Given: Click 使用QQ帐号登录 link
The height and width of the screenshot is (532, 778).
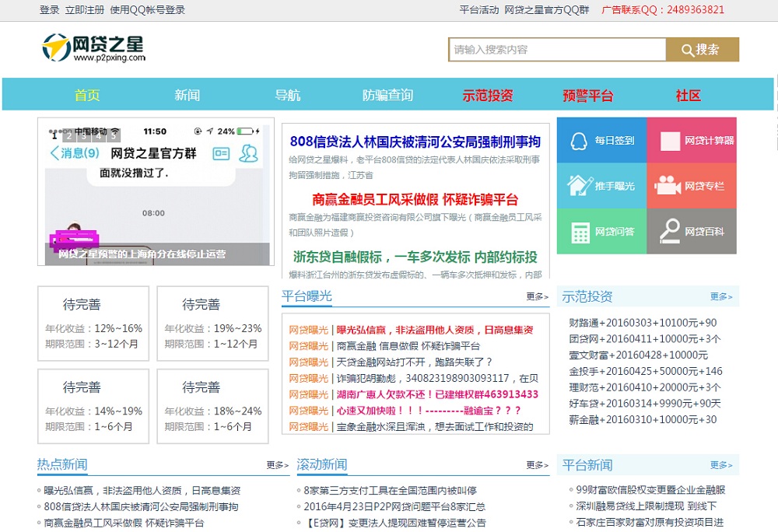Looking at the screenshot, I should point(147,10).
